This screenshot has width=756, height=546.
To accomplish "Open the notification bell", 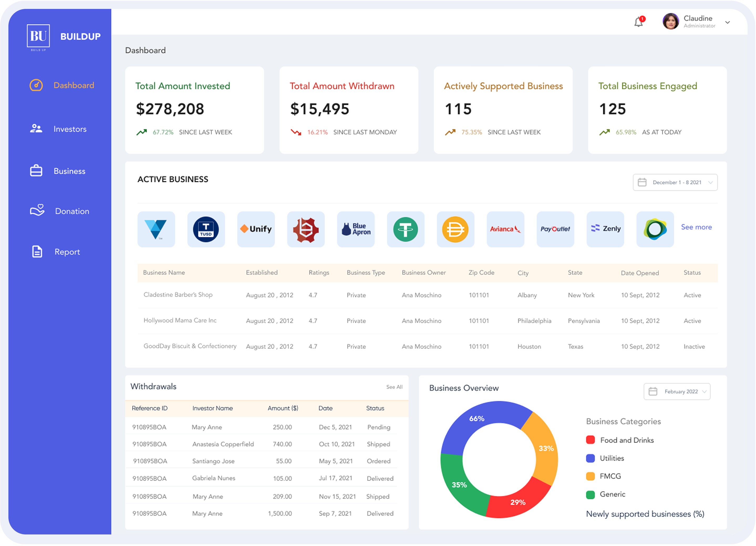I will 639,22.
